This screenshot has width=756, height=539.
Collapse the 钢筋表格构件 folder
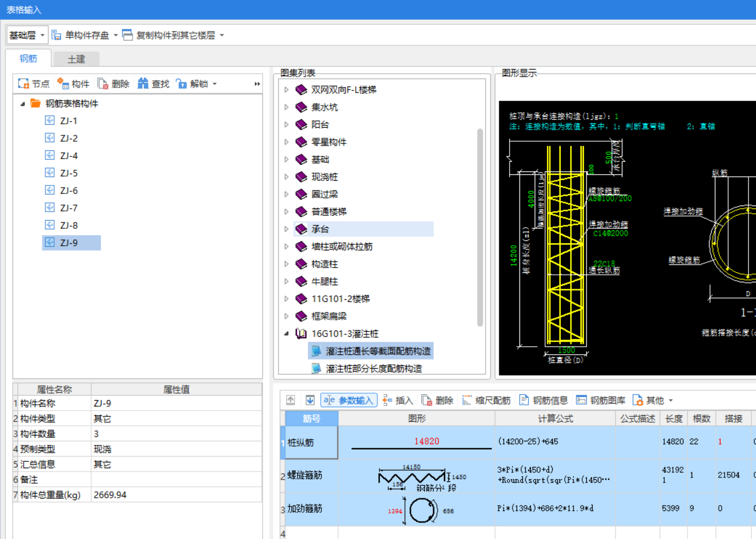pyautogui.click(x=23, y=103)
